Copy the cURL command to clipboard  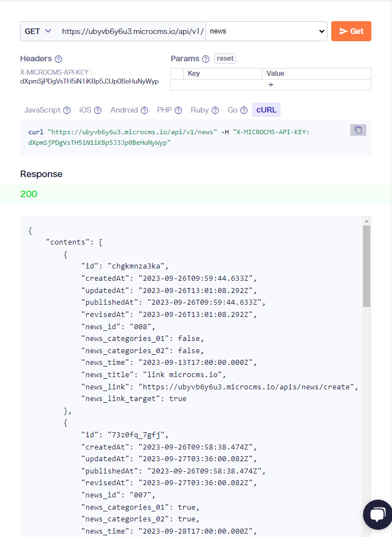coord(358,130)
